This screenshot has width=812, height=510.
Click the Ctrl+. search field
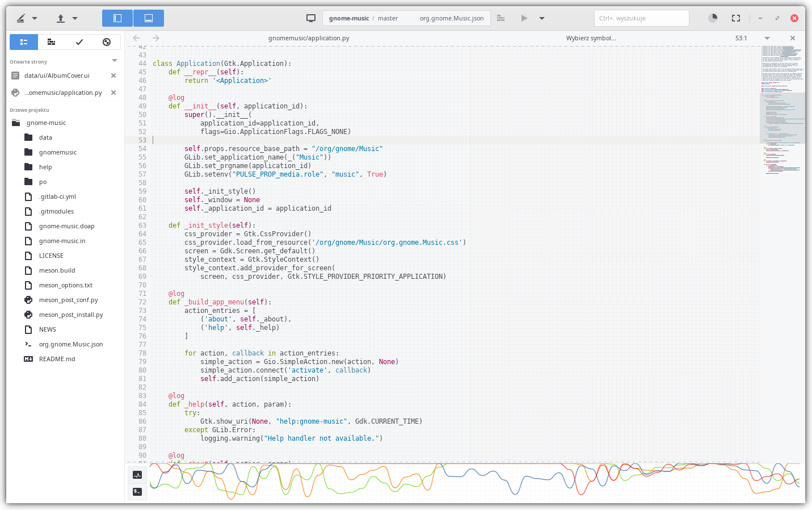coord(641,18)
